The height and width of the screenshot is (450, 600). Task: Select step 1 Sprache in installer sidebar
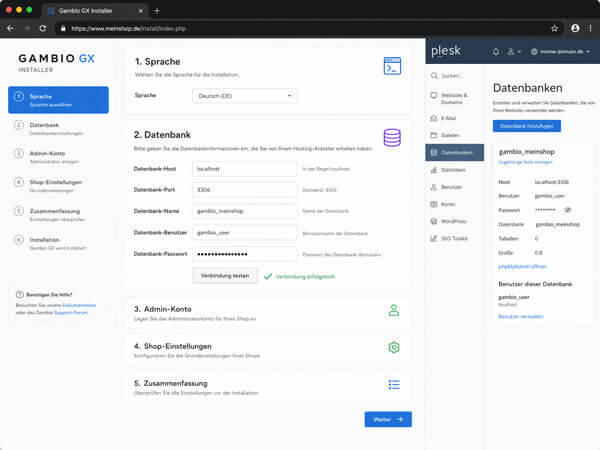tap(58, 100)
